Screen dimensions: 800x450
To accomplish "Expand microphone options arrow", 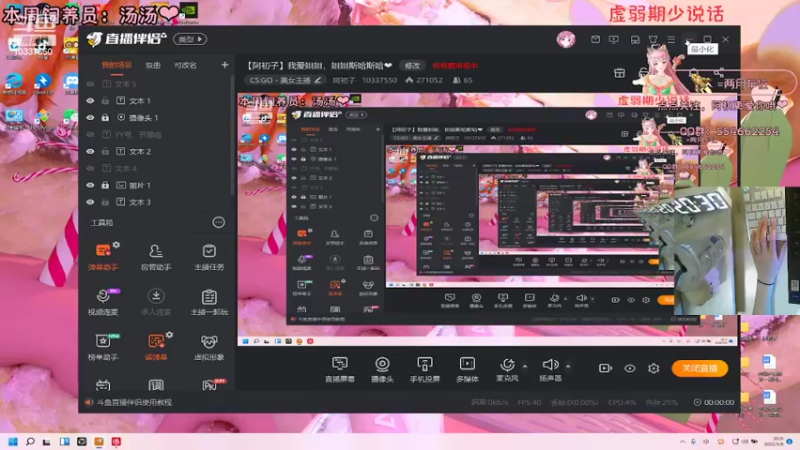I will coord(525,366).
